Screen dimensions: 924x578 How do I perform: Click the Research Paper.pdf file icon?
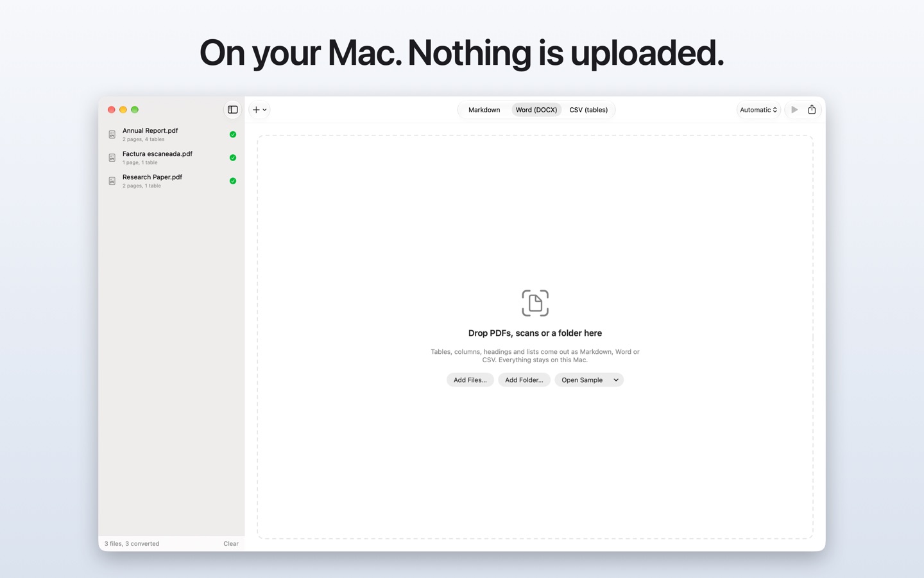pyautogui.click(x=112, y=180)
